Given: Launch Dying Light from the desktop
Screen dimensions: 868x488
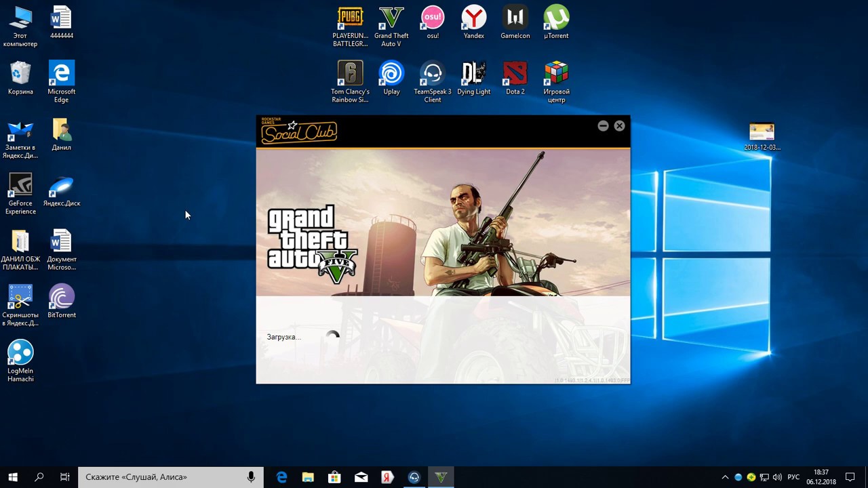Looking at the screenshot, I should [x=474, y=78].
